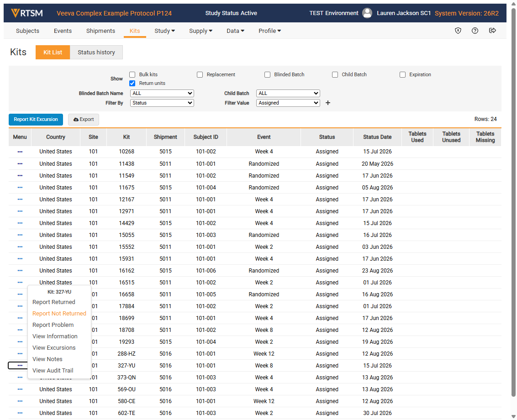
Task: Open row menu dots for kit 11549
Action: [x=20, y=176]
